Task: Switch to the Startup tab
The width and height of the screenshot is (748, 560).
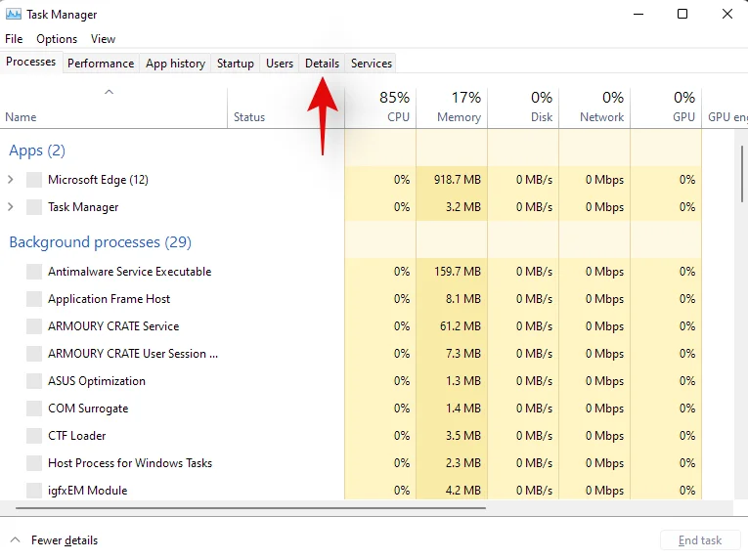Action: [x=236, y=64]
